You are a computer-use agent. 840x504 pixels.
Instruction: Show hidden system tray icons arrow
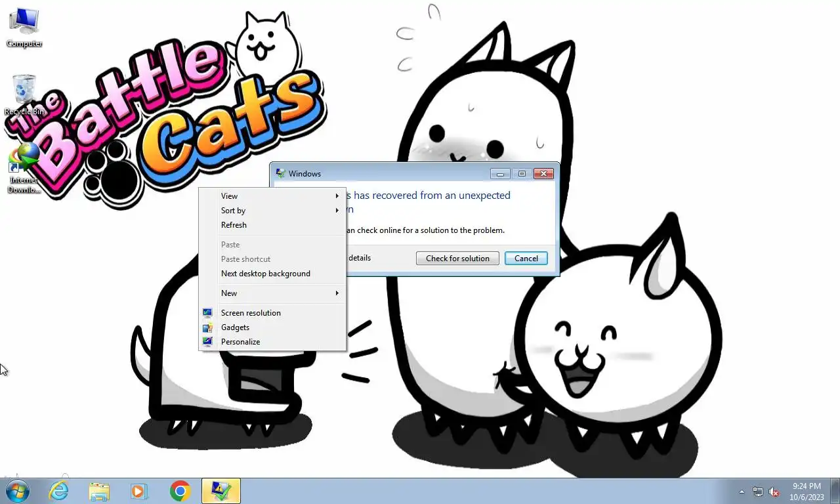742,492
